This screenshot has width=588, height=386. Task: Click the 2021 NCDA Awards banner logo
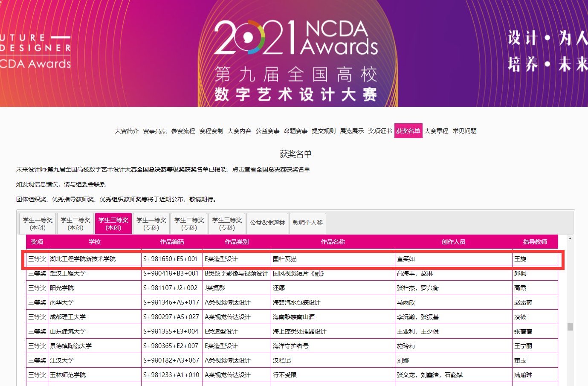pos(295,38)
